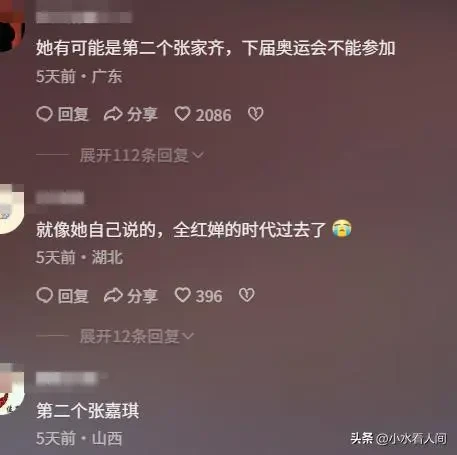Viewport: 457px width, 455px height.
Task: Tap the 回复 label under the Guangdong comment
Action: (73, 114)
